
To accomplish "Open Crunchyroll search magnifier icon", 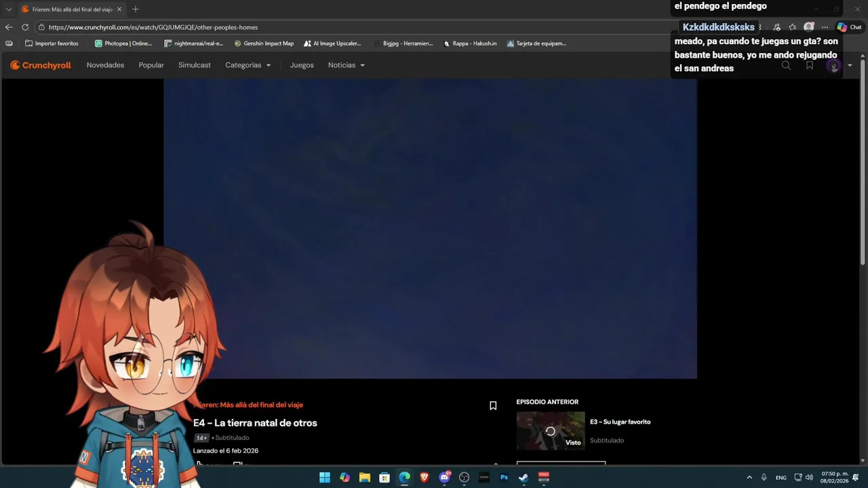I will [x=786, y=65].
